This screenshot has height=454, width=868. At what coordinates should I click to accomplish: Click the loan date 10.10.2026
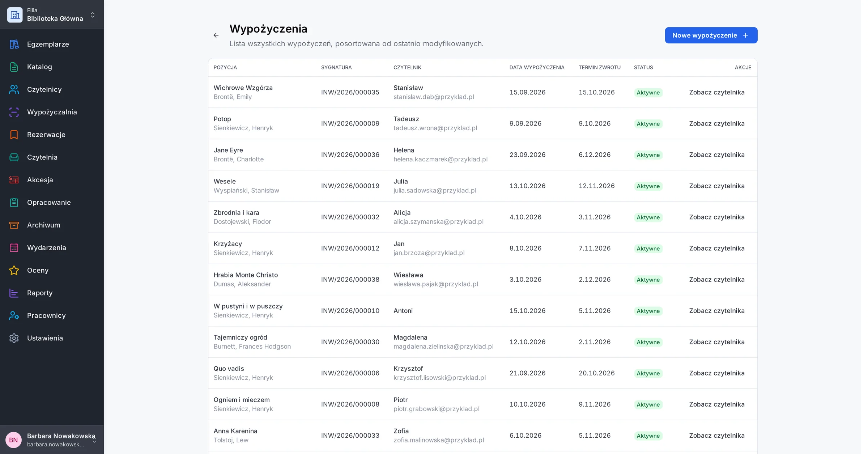click(x=527, y=404)
